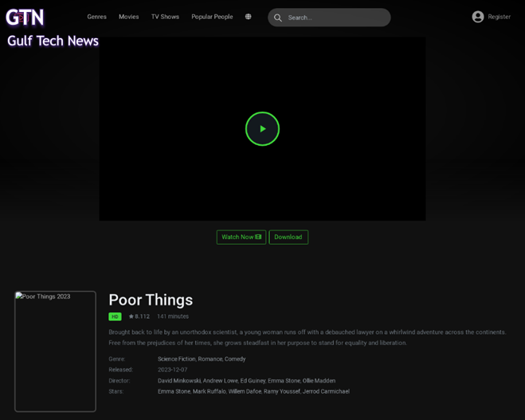This screenshot has height=420, width=525.
Task: Click the green HD quality badge
Action: coord(115,316)
